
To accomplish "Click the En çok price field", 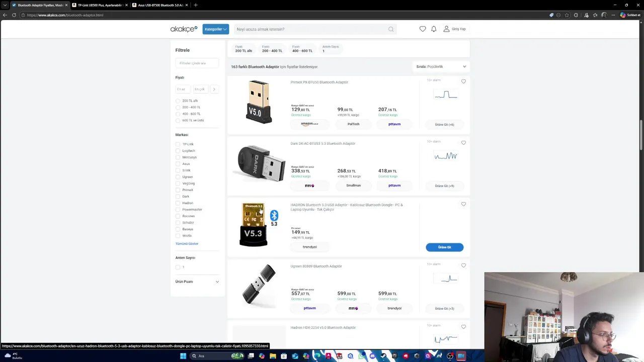I will click(200, 89).
